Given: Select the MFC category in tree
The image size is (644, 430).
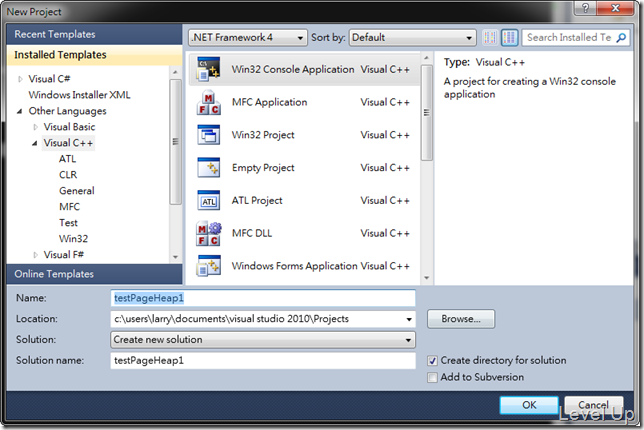Looking at the screenshot, I should 69,207.
